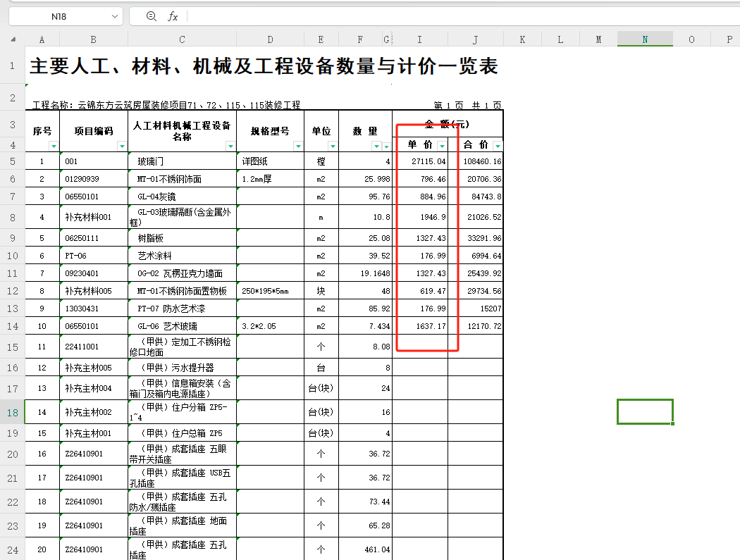Select row 5 header
Viewport: 740px width, 560px height.
tap(12, 161)
